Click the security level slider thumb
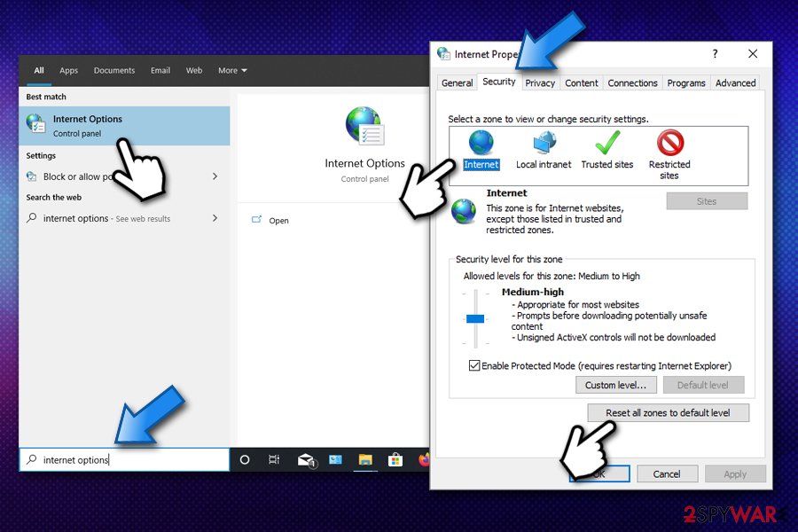Image resolution: width=798 pixels, height=532 pixels. [475, 318]
